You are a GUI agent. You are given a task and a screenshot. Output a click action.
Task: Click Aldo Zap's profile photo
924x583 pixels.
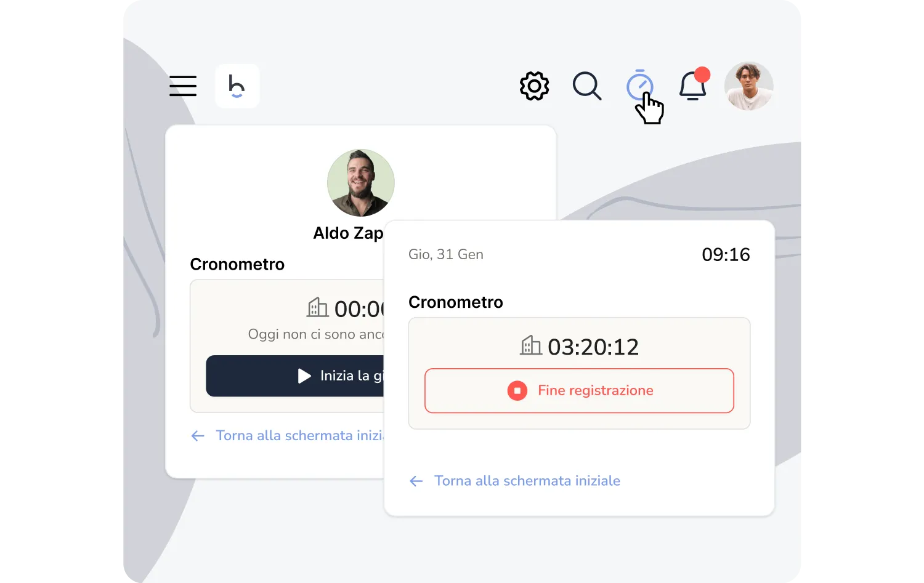(x=361, y=183)
